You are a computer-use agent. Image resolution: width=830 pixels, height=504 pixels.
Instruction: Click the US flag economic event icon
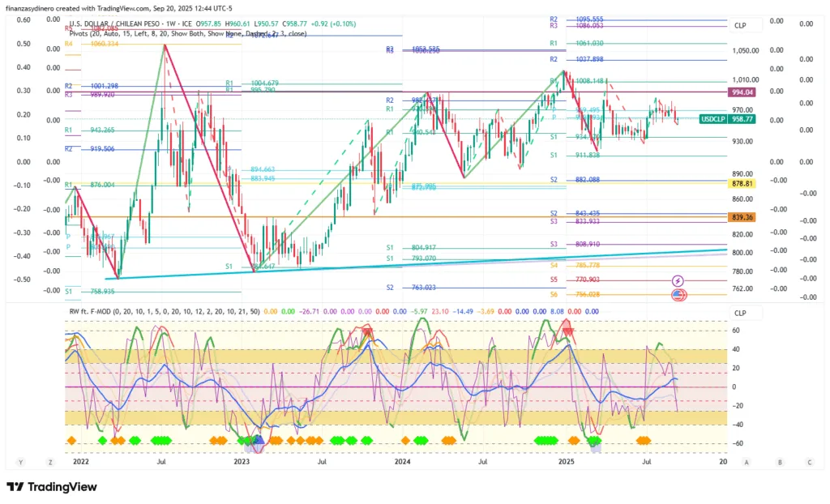coord(678,296)
